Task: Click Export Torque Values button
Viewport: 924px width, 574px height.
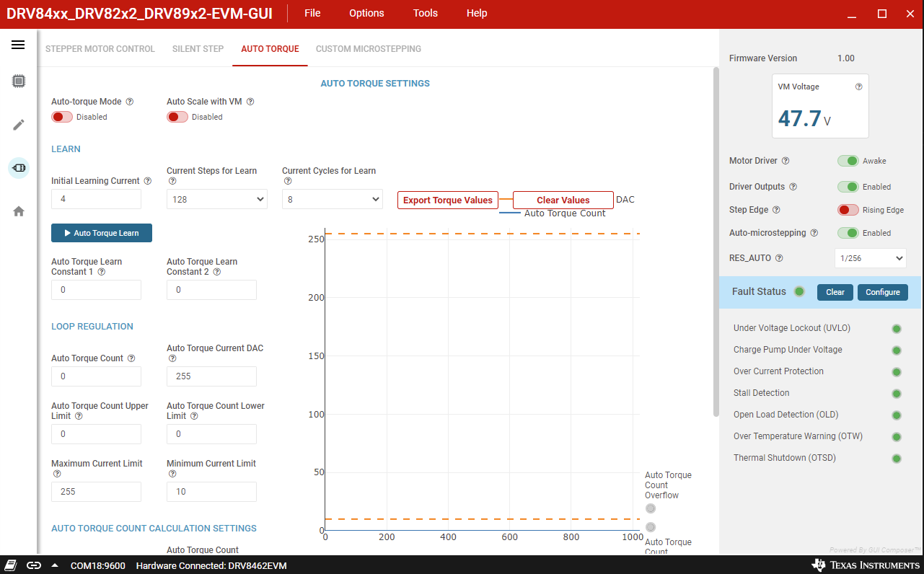Action: click(448, 200)
